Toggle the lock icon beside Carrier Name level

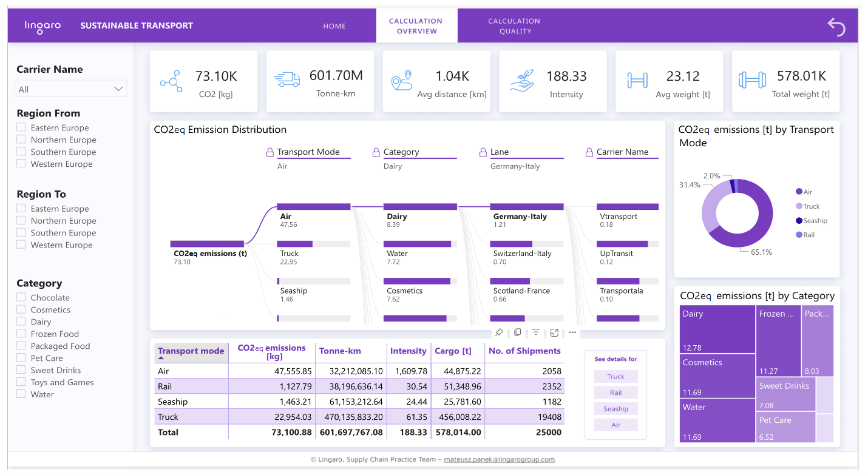click(589, 152)
